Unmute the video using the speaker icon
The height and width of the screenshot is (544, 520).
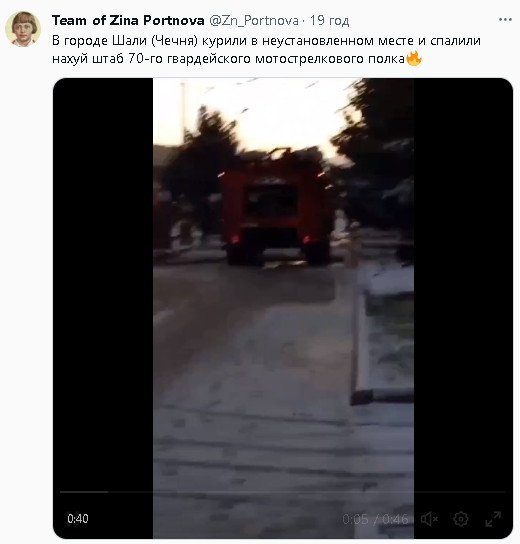point(429,519)
